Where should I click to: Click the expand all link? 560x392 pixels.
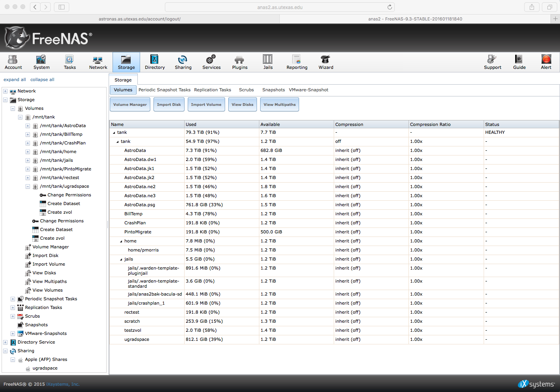pyautogui.click(x=15, y=80)
